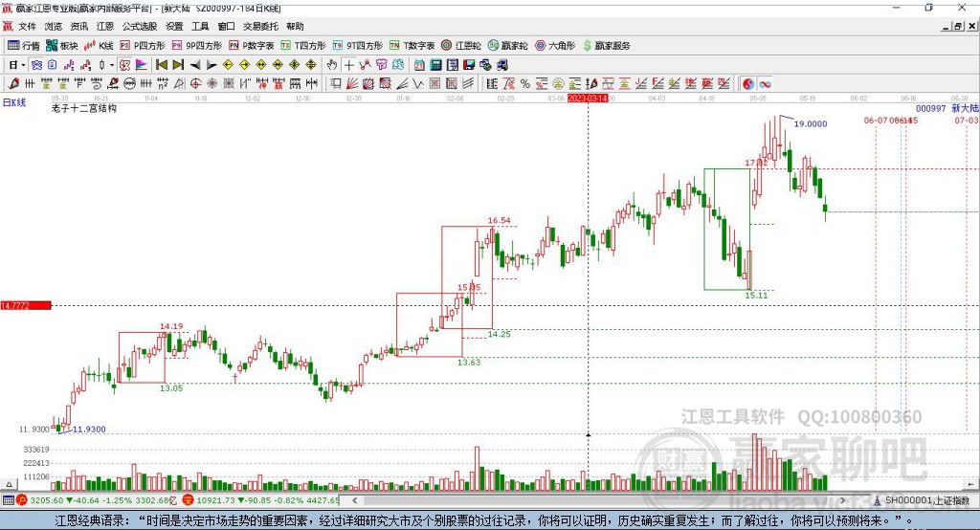Open the 江恩轮 Gann wheel

pyautogui.click(x=461, y=46)
